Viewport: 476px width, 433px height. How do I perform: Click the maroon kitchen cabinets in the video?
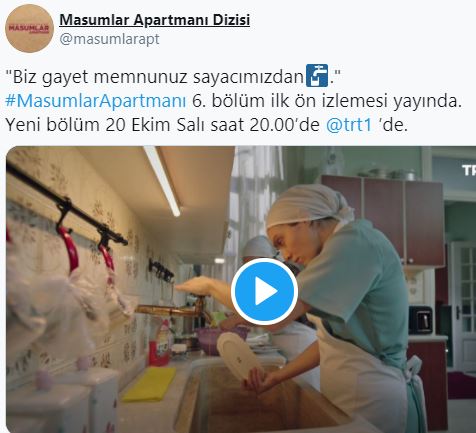pyautogui.click(x=383, y=220)
